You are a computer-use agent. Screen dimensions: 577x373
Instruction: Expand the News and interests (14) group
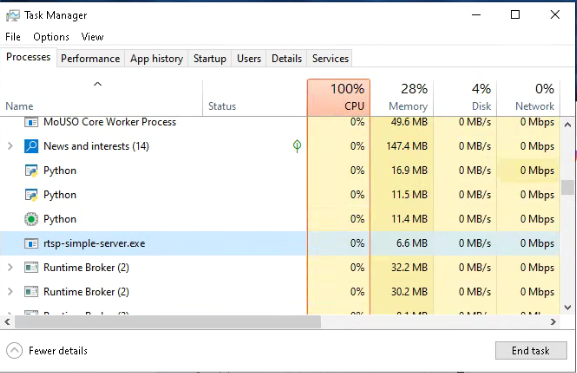click(10, 146)
